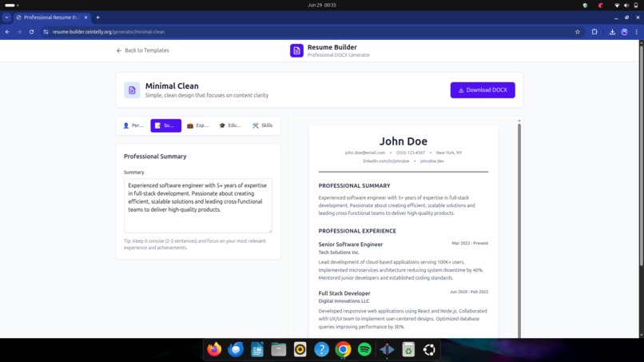Open the Ubuntu show applications icon
The height and width of the screenshot is (362, 644).
(429, 350)
